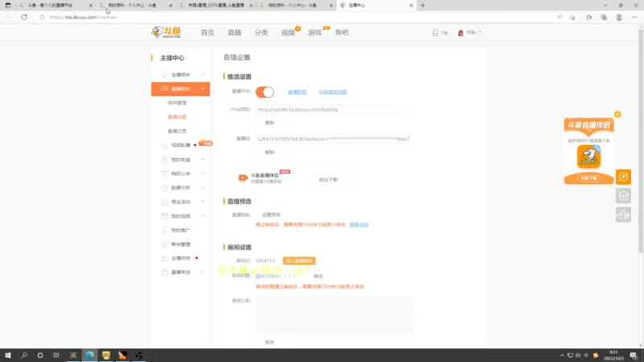Open the Windows Start menu
The width and height of the screenshot is (644, 362).
tap(8, 356)
